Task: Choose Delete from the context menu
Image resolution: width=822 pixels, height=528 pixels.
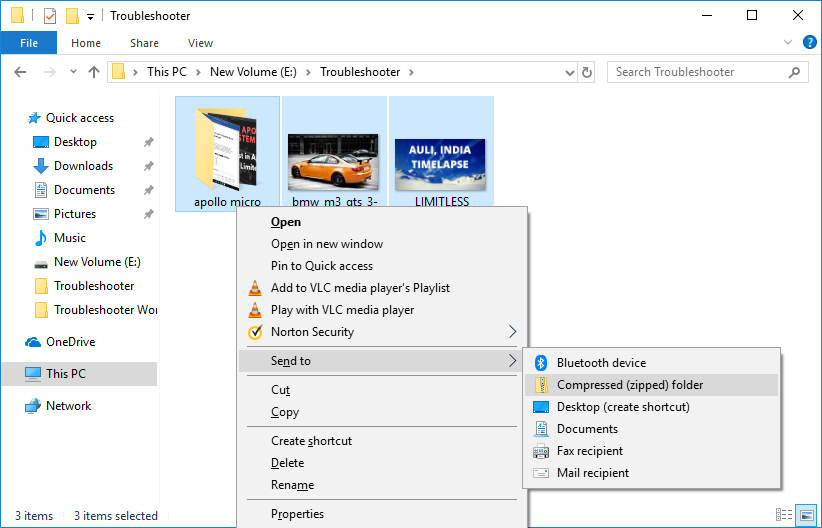Action: click(x=287, y=463)
